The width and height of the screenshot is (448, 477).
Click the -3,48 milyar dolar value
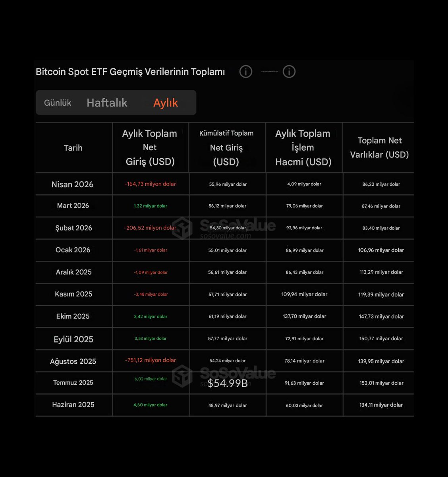click(x=151, y=294)
